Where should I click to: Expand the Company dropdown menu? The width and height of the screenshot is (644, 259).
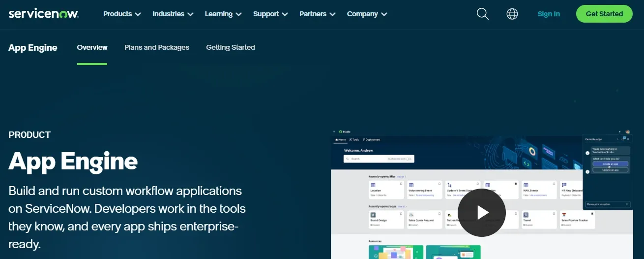(x=367, y=14)
